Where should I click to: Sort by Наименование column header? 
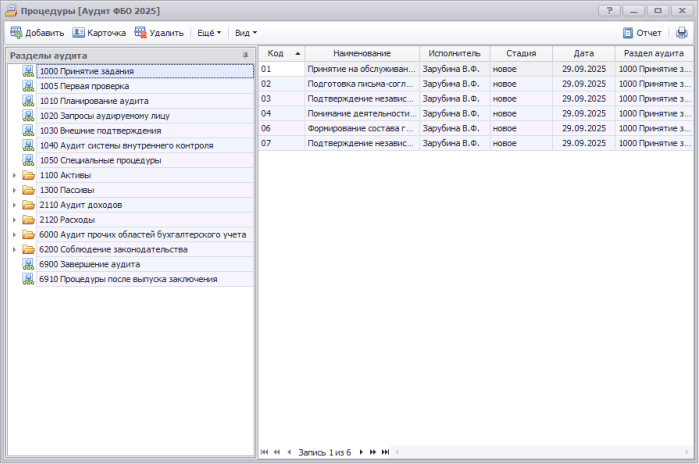[x=362, y=53]
